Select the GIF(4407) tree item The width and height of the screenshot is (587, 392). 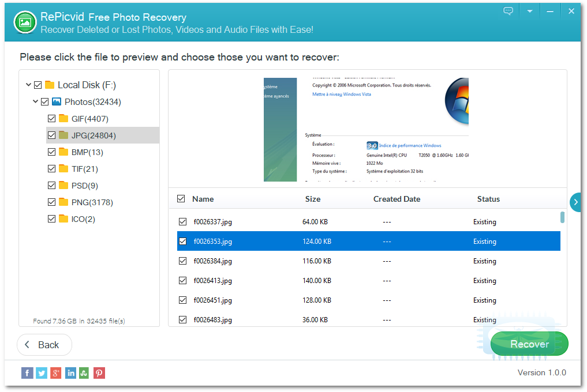click(90, 119)
